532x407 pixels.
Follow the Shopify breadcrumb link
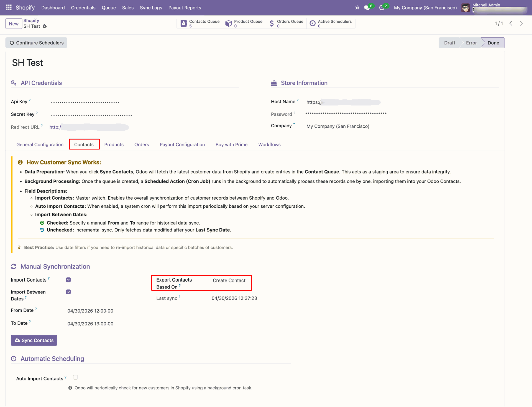tap(31, 20)
